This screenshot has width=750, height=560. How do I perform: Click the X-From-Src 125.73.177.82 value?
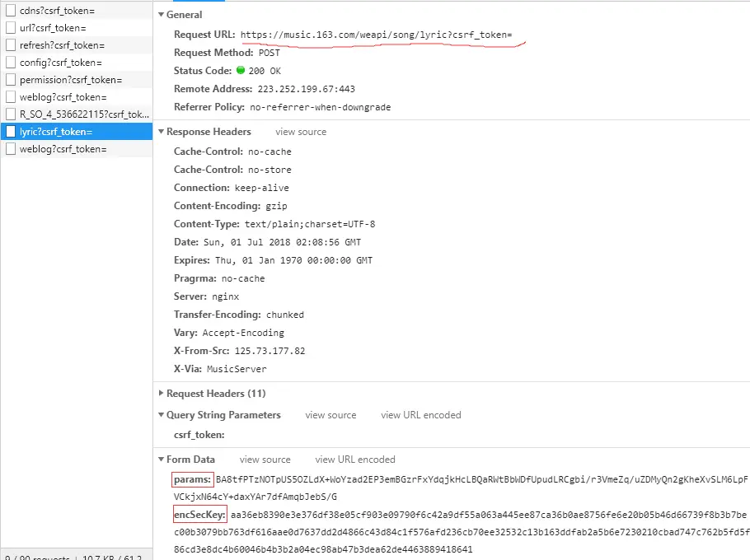[270, 351]
